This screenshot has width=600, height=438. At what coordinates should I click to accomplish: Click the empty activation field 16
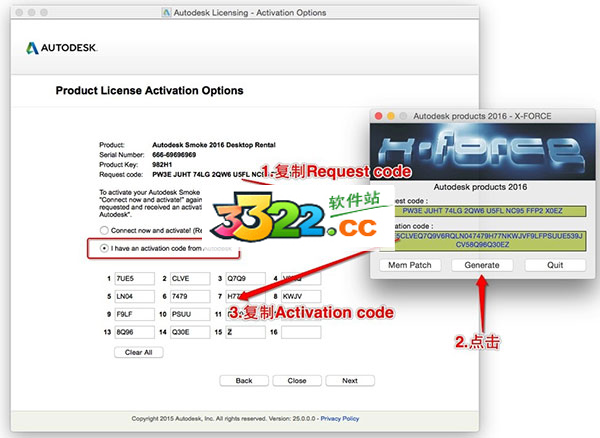click(301, 332)
